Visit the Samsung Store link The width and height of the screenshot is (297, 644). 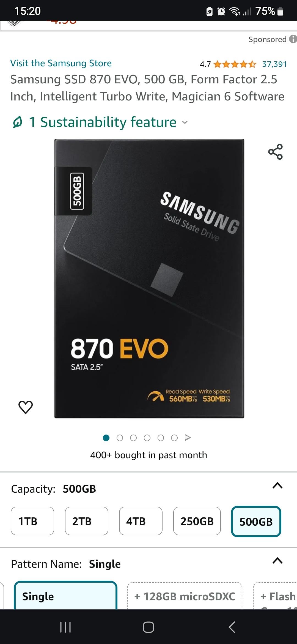click(x=61, y=63)
